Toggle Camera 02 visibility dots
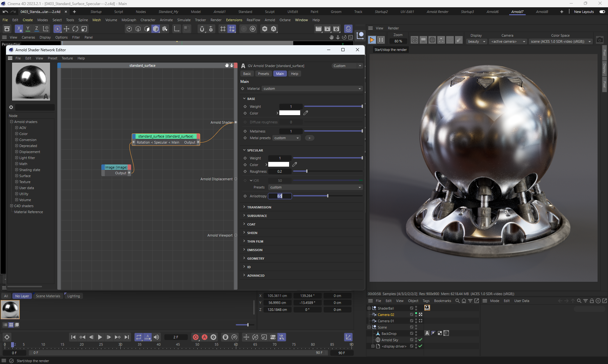Screen dimensions: 608x364 coord(416,314)
